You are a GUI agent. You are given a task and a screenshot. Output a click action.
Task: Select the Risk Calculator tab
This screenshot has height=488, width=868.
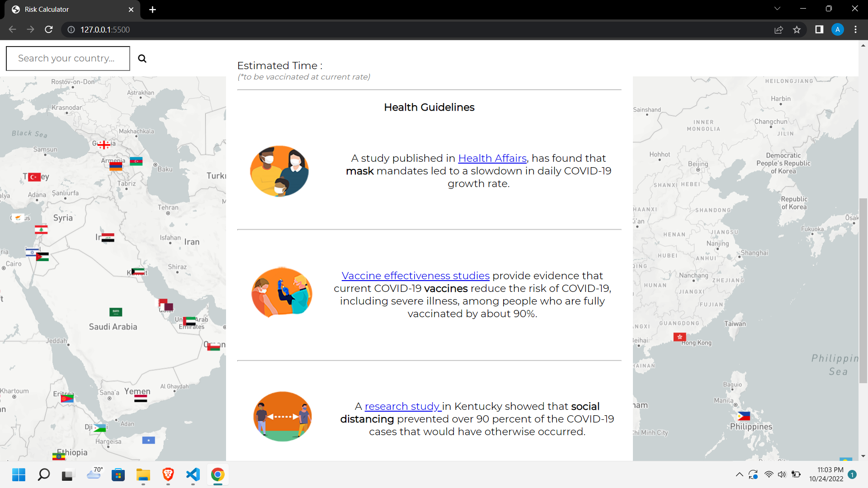pos(68,9)
